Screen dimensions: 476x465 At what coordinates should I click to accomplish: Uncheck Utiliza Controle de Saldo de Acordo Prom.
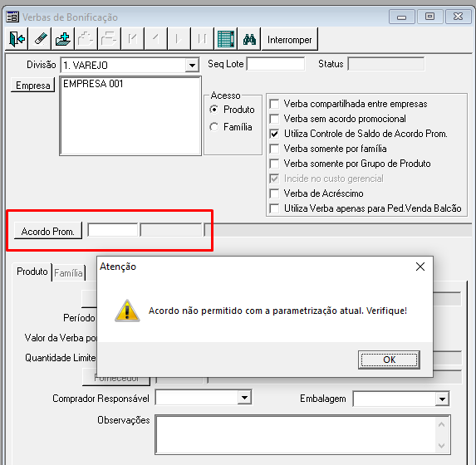274,134
